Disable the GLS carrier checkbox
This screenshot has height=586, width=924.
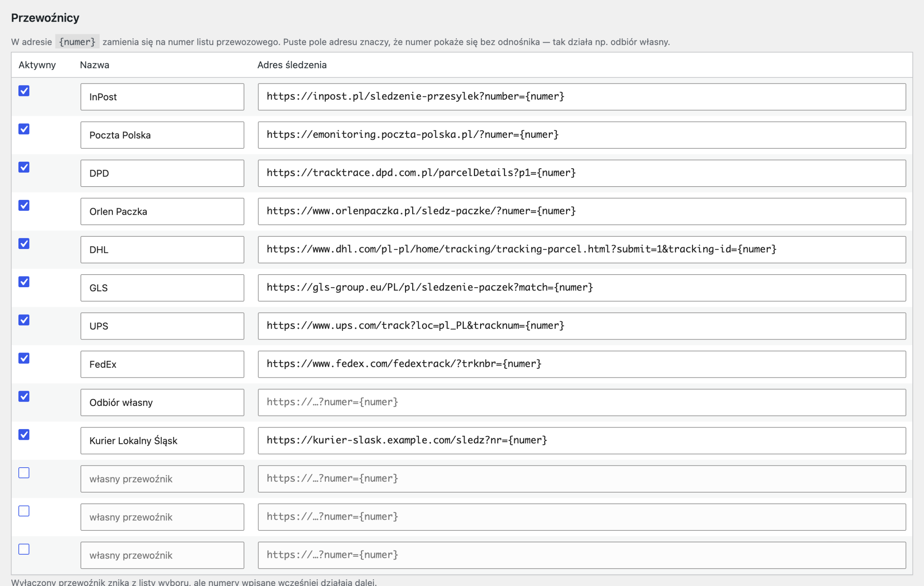24,282
